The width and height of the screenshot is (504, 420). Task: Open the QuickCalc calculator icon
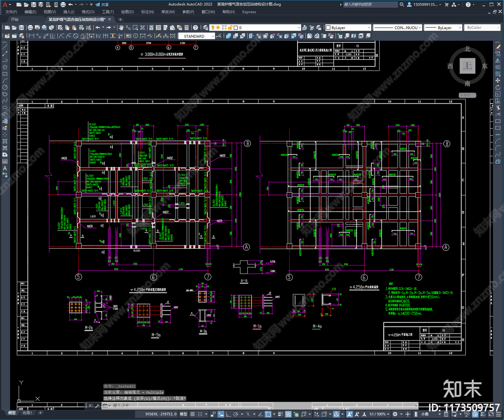point(186,28)
